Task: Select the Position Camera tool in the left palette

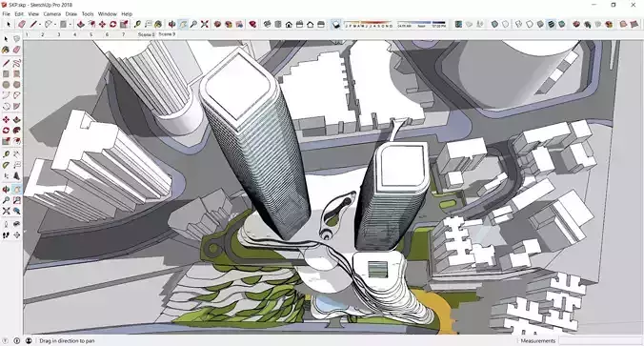Action: click(6, 224)
